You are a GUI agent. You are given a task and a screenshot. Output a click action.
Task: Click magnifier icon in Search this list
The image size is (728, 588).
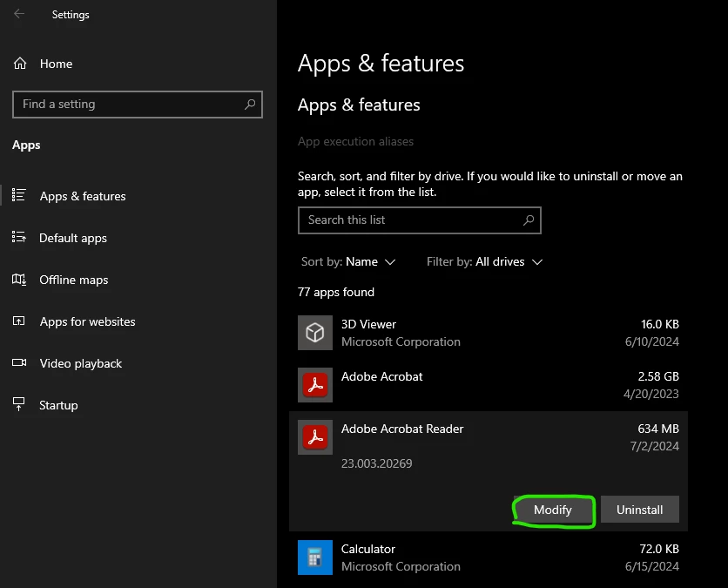529,220
